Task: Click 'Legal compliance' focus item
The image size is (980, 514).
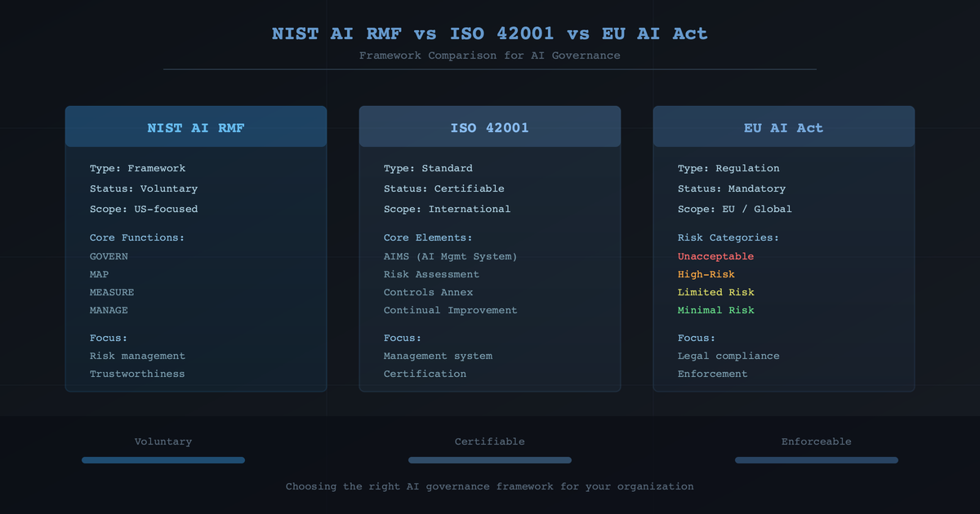Action: [x=729, y=356]
